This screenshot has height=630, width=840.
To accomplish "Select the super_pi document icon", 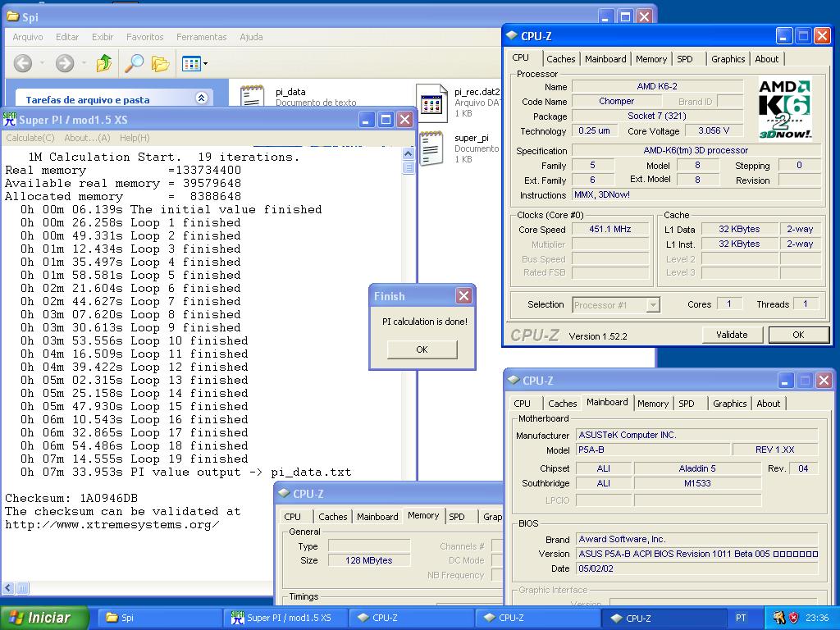I will pos(431,148).
